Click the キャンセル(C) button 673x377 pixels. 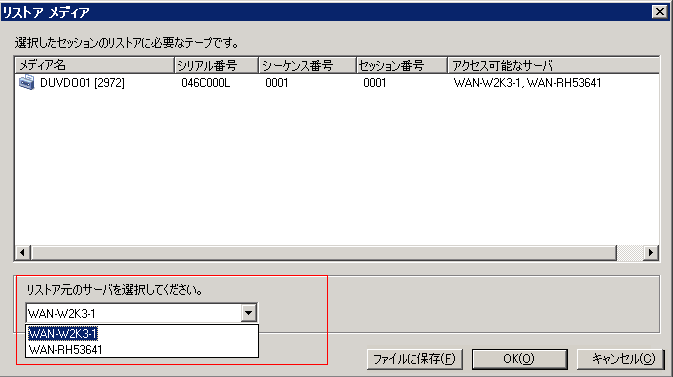click(x=621, y=359)
